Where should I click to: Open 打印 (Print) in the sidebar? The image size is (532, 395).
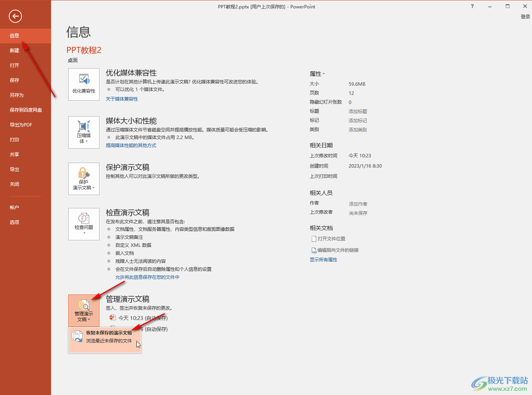pos(26,140)
